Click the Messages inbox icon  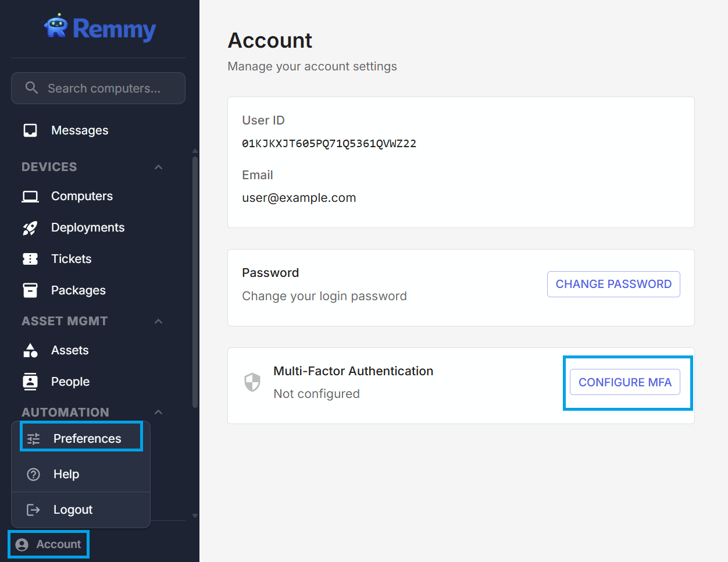(x=30, y=130)
